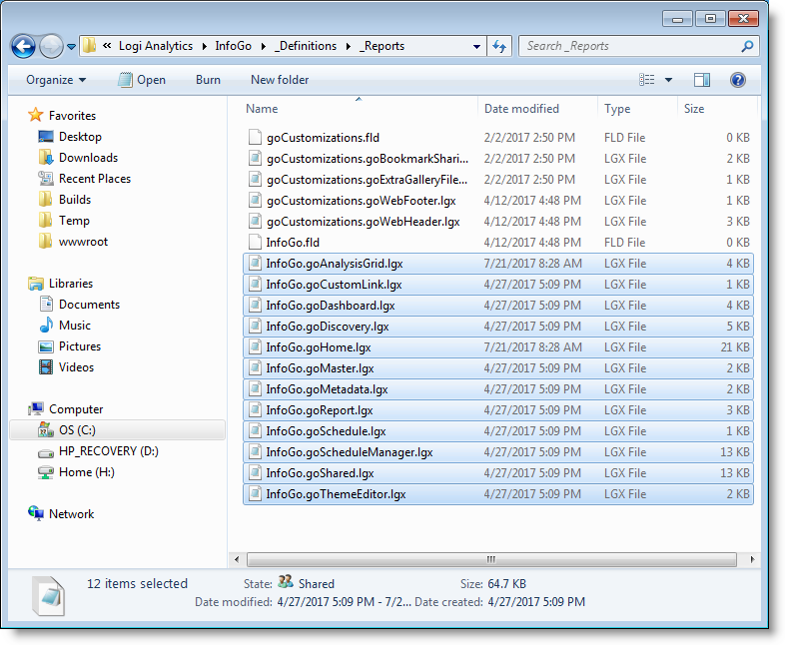
Task: Click the search magnifier icon
Action: point(747,47)
